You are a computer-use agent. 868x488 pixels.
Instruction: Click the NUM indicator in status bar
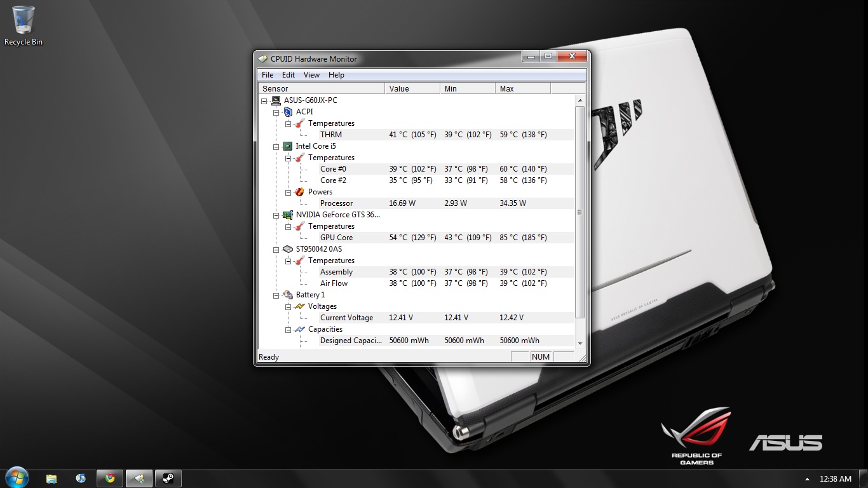541,357
